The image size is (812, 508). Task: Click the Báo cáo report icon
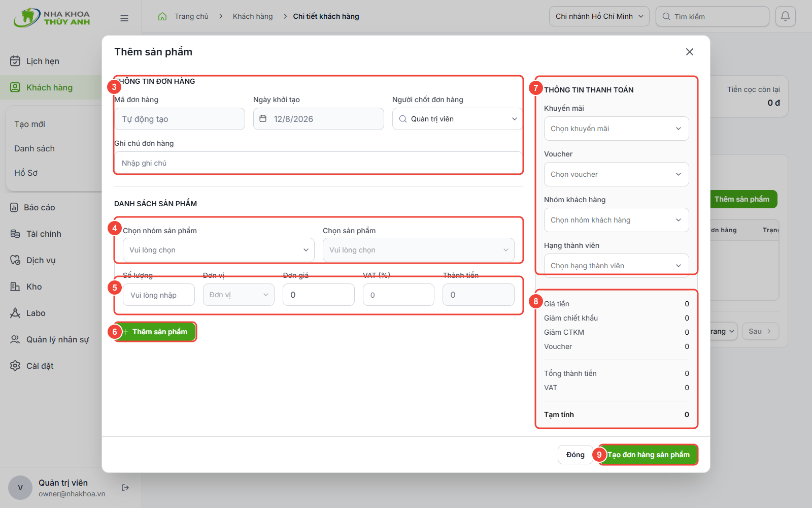pyautogui.click(x=14, y=207)
